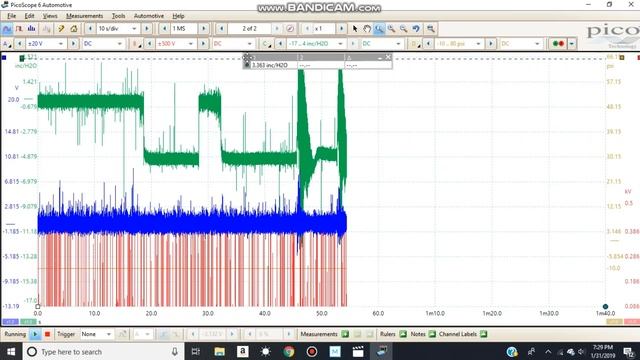Screen dimensions: 640x360
Task: Open File Explorer from the taskbar
Action: [x=219, y=351]
